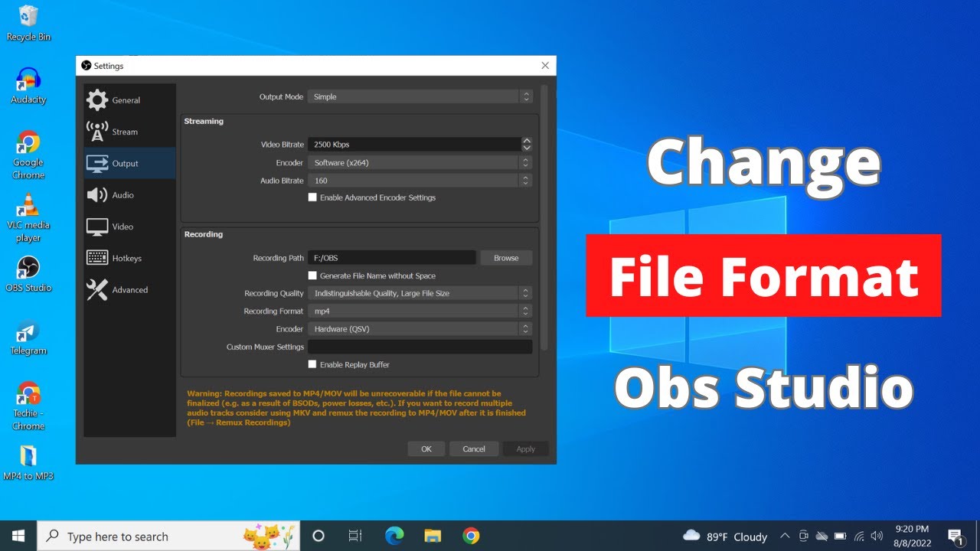Viewport: 980px width, 551px height.
Task: Open File Explorer from taskbar
Action: click(433, 536)
